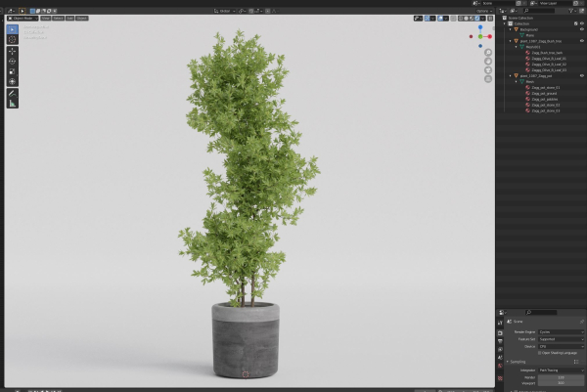The height and width of the screenshot is (392, 587).
Task: Hide the Background object with eye icon
Action: (582, 29)
